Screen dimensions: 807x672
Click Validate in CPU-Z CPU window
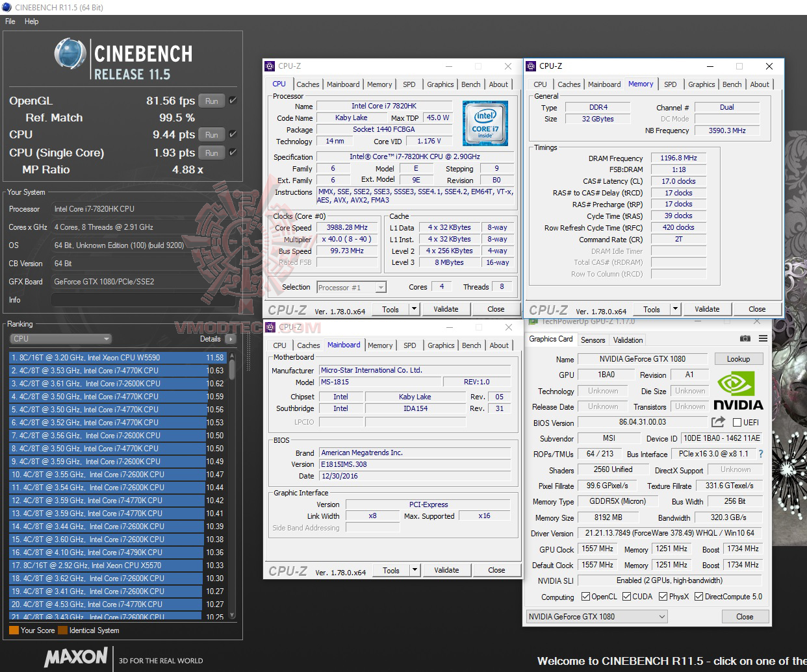pyautogui.click(x=446, y=309)
